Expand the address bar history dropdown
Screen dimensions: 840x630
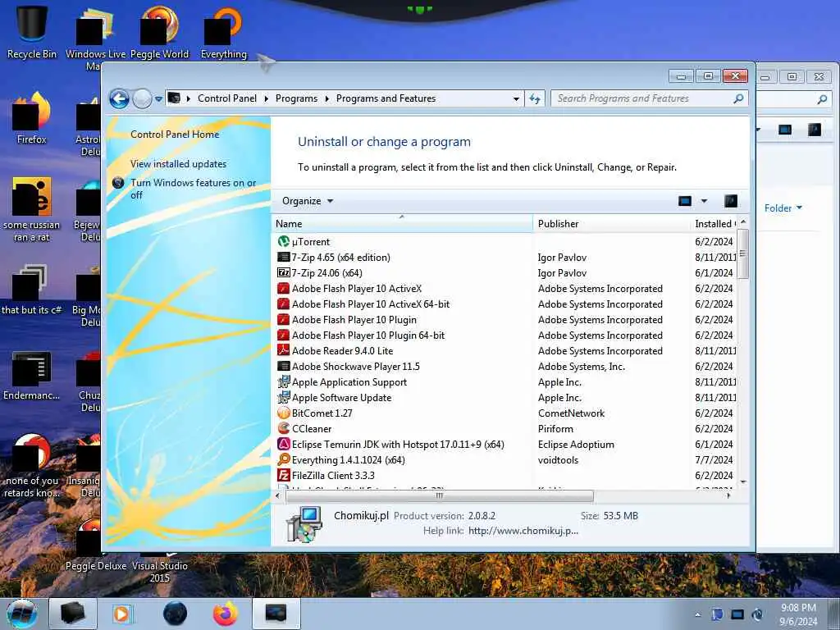516,98
